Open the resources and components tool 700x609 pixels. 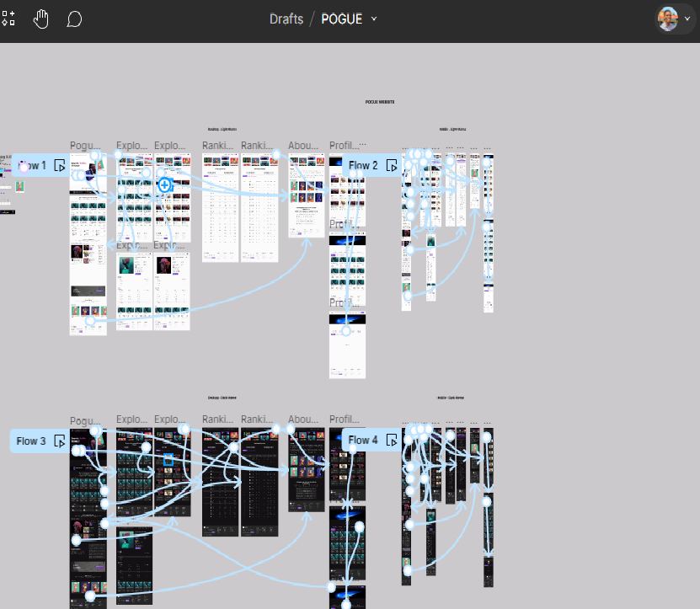click(8, 19)
